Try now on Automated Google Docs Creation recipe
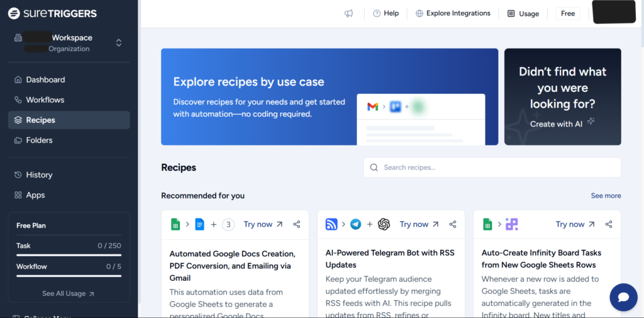The width and height of the screenshot is (644, 318). pos(264,224)
